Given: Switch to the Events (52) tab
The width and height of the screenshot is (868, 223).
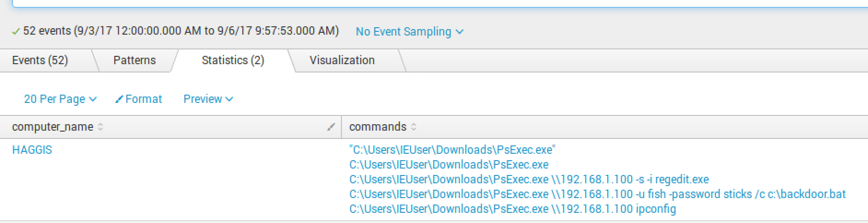Looking at the screenshot, I should (40, 60).
